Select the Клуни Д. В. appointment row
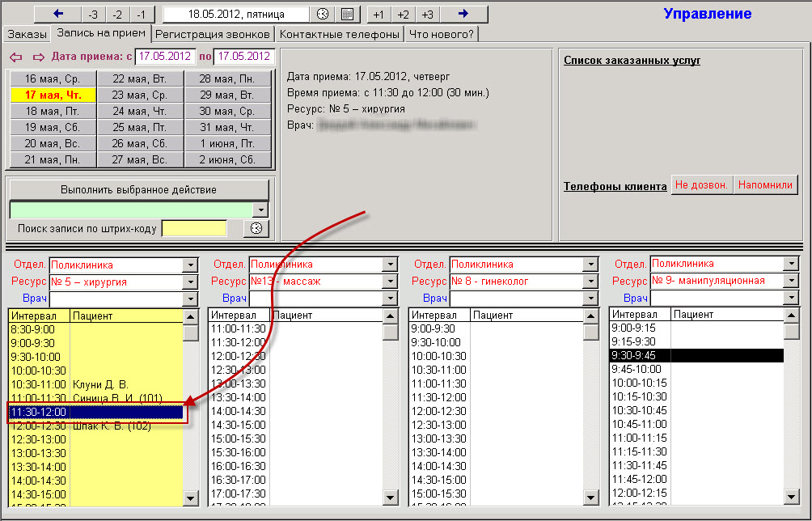812x521 pixels. click(96, 384)
